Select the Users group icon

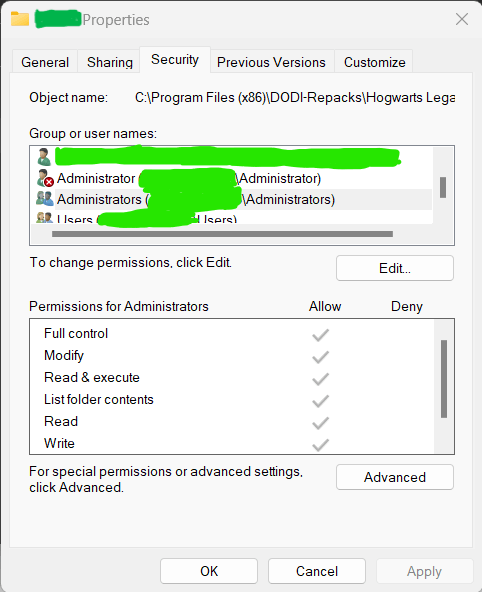click(45, 218)
